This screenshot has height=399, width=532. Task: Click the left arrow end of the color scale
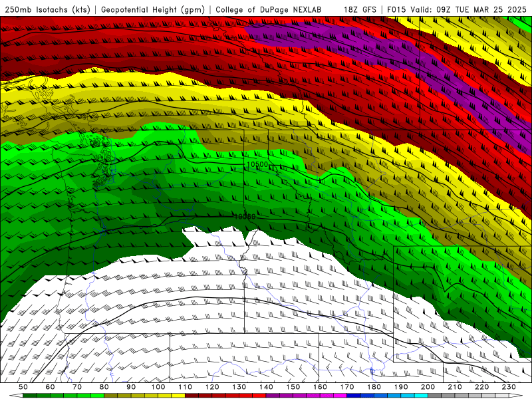(x=16, y=395)
